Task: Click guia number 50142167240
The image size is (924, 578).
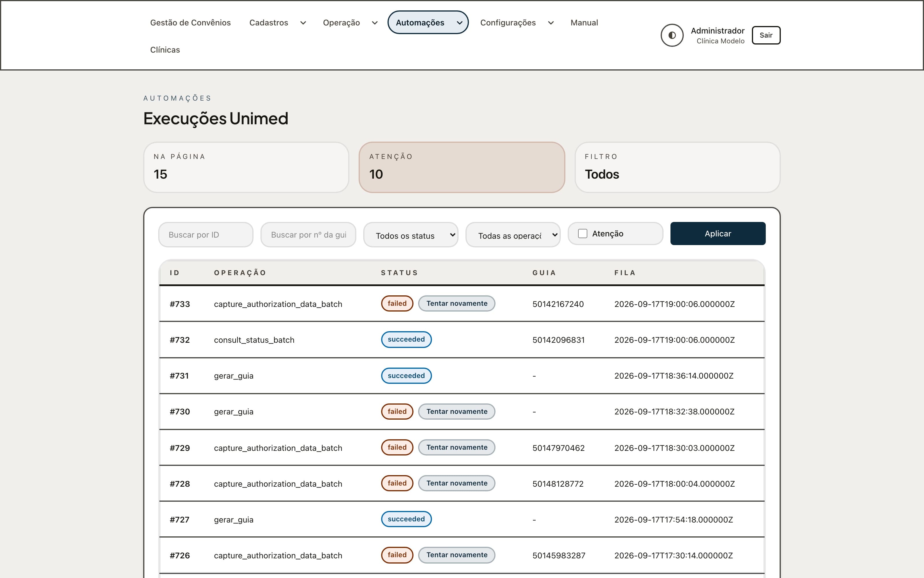Action: 558,304
